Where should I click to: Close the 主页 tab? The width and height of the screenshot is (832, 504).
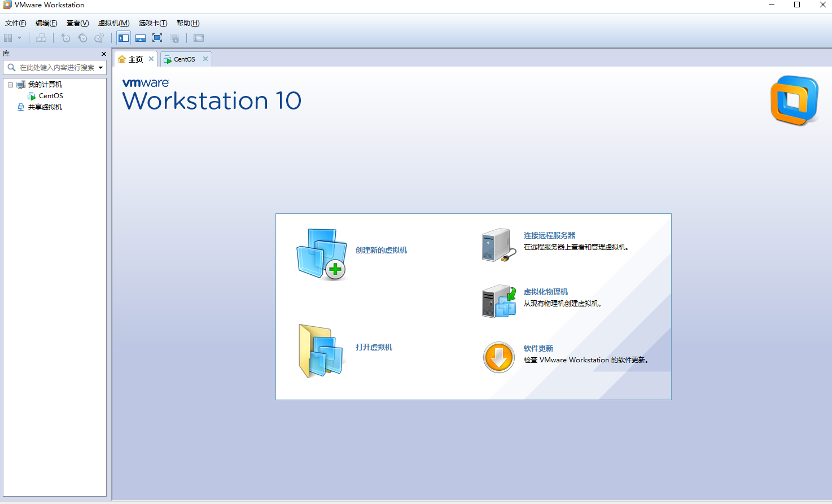[151, 59]
